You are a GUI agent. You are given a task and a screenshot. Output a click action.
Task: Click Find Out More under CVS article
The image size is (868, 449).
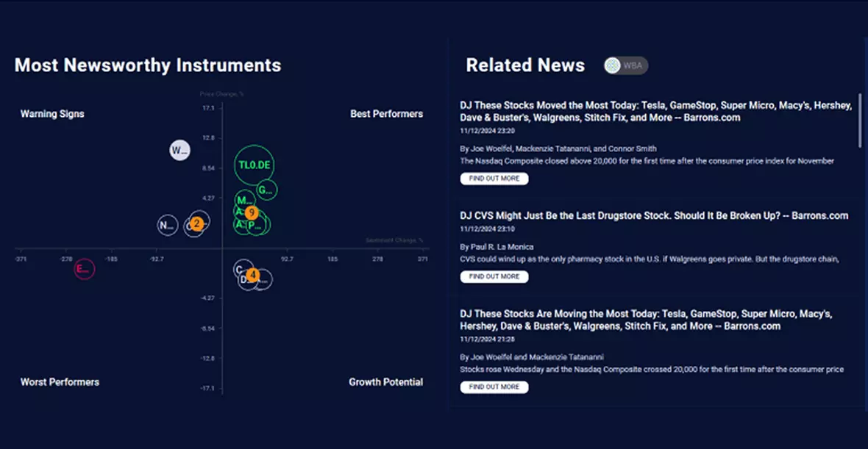click(494, 276)
